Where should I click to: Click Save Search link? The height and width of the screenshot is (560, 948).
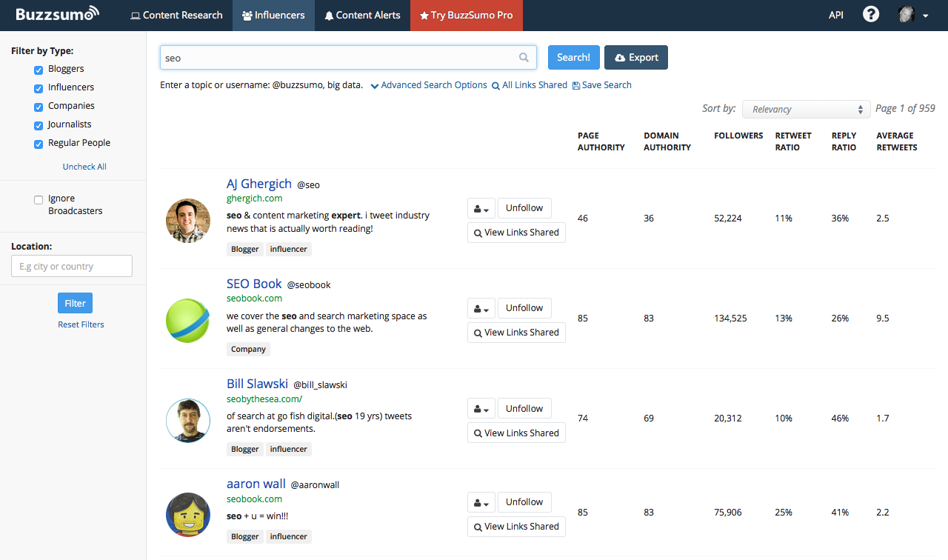point(601,85)
